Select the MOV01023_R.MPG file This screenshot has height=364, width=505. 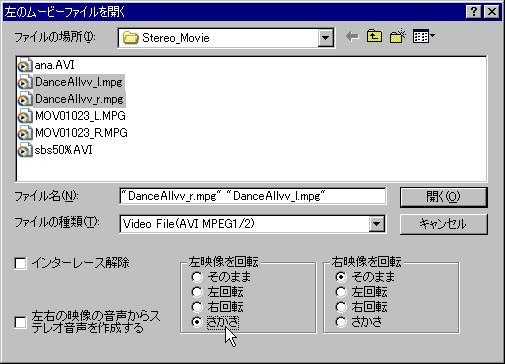click(x=81, y=133)
